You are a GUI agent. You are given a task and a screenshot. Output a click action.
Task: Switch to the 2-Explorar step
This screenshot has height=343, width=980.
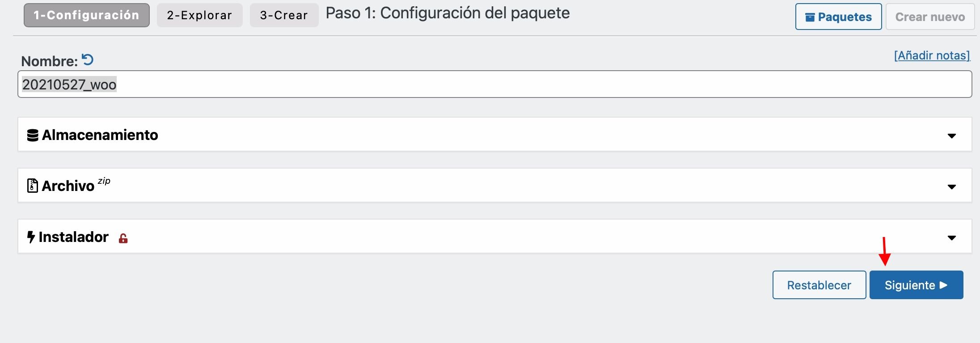click(199, 15)
